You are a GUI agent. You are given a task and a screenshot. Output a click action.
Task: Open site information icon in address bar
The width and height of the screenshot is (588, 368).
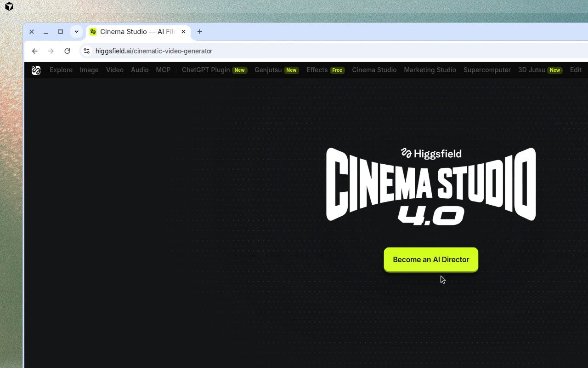click(x=86, y=51)
